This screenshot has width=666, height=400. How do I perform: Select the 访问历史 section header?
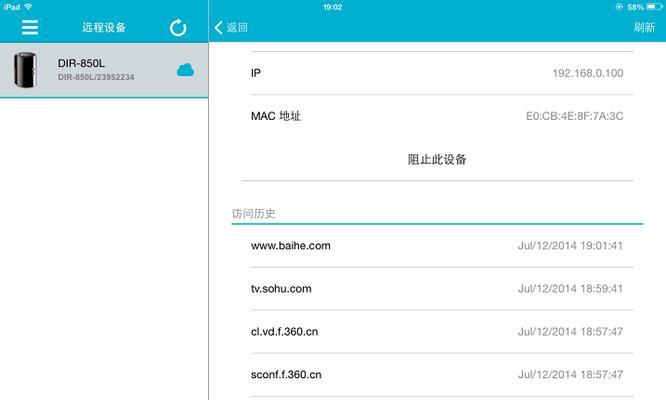[x=254, y=214]
